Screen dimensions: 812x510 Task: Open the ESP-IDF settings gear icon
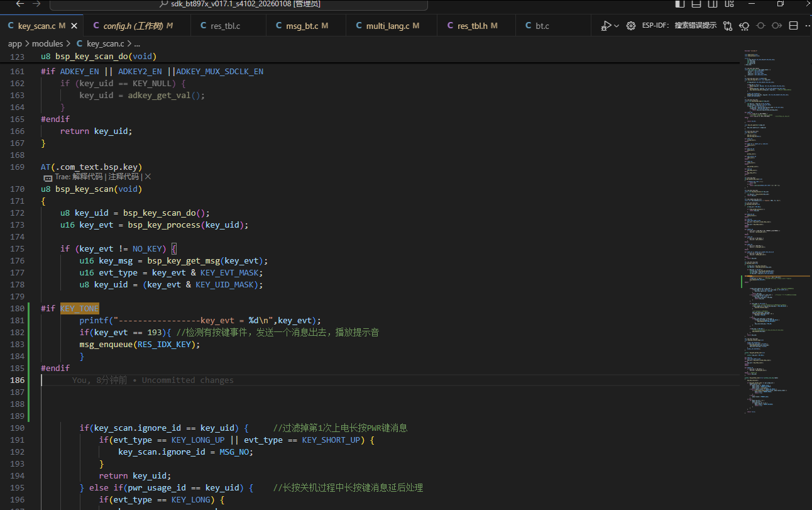(631, 26)
